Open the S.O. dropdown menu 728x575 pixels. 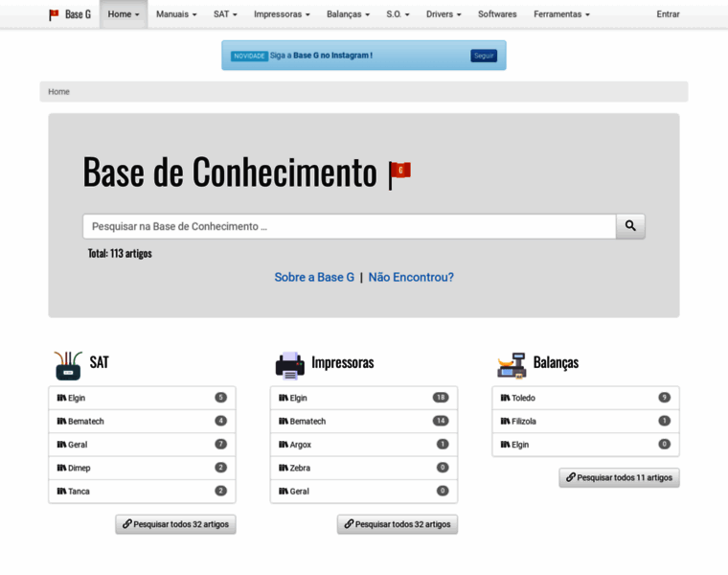pos(398,14)
